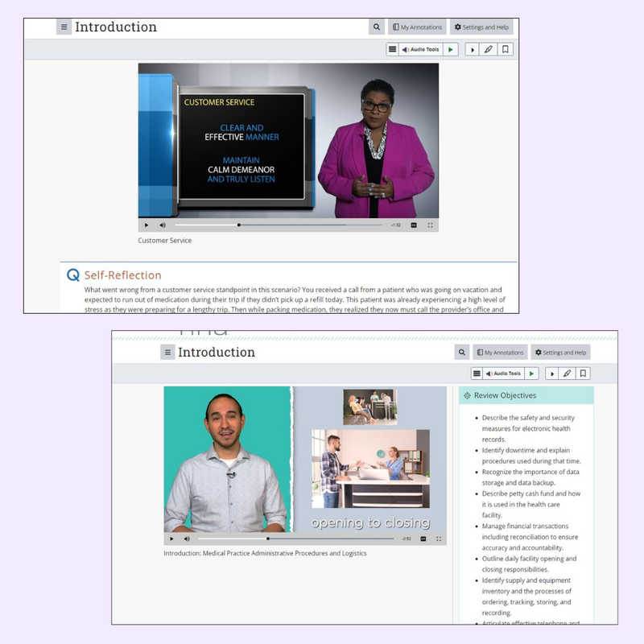The image size is (644, 644).
Task: Expand annotation tools arrow in bottom toolbar
Action: (552, 374)
